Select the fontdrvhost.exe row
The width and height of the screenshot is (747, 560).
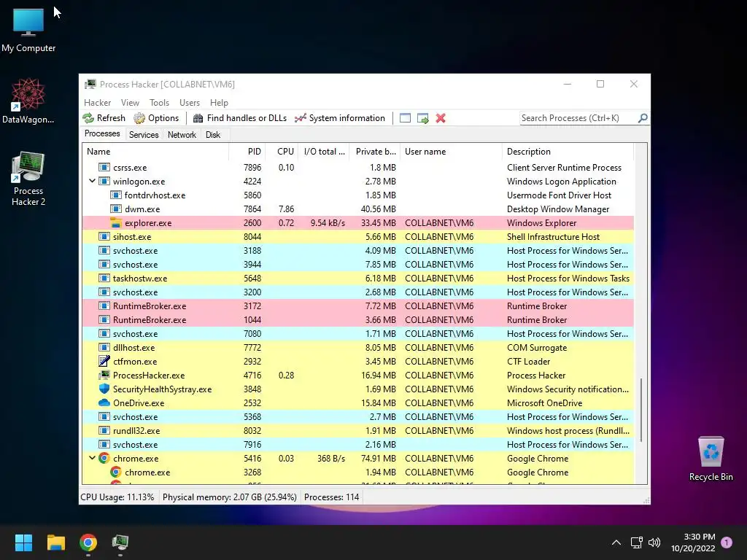(357, 195)
